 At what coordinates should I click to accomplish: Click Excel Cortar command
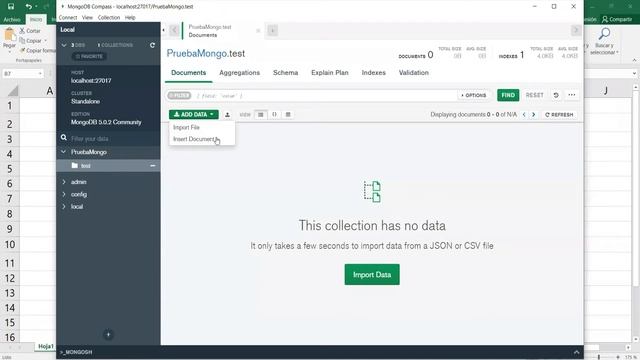tap(30, 31)
